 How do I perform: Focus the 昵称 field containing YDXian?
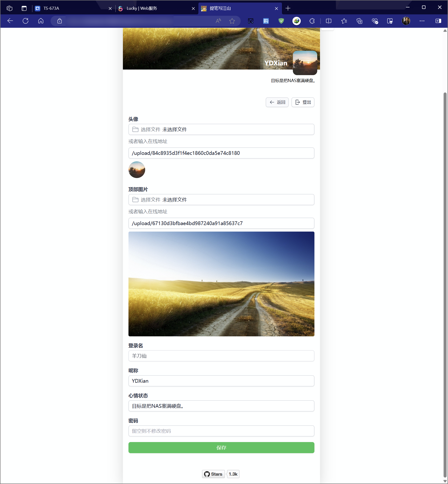click(x=221, y=381)
